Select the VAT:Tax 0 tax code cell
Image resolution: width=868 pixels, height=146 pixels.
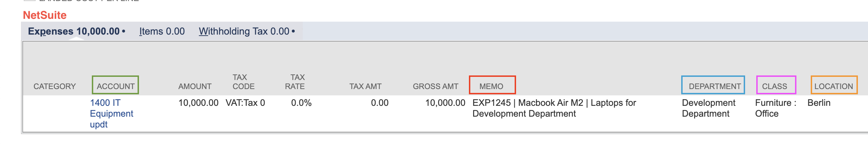click(245, 103)
